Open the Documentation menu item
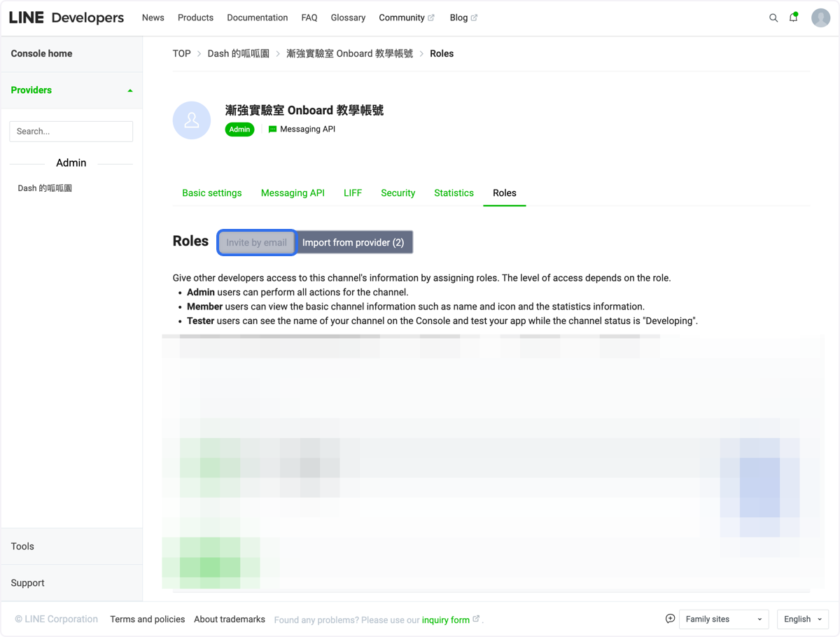 258,17
